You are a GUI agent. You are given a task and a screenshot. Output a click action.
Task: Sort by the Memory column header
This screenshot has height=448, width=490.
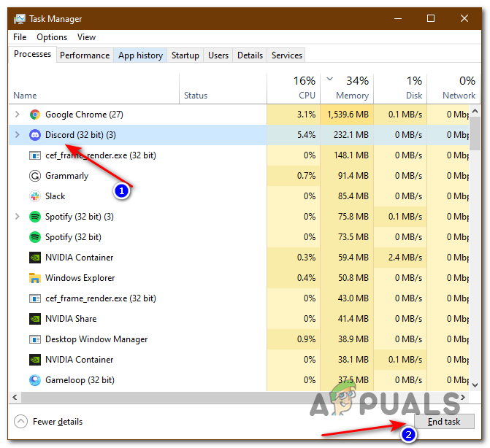[347, 89]
